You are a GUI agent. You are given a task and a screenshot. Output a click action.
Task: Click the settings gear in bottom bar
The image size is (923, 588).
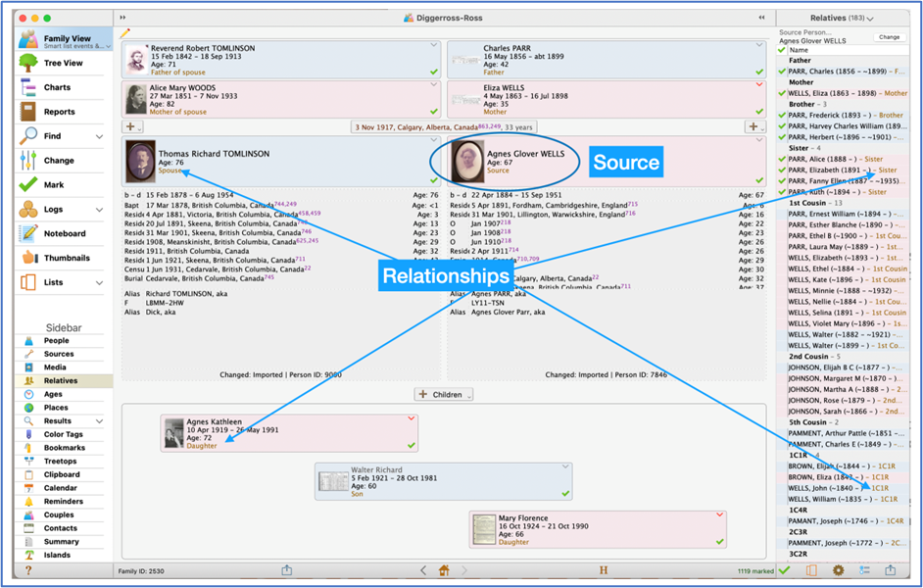[838, 570]
